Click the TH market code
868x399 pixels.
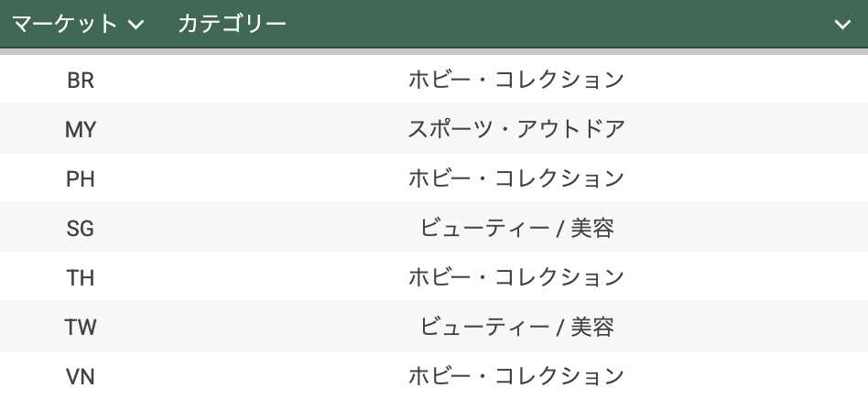click(x=81, y=278)
